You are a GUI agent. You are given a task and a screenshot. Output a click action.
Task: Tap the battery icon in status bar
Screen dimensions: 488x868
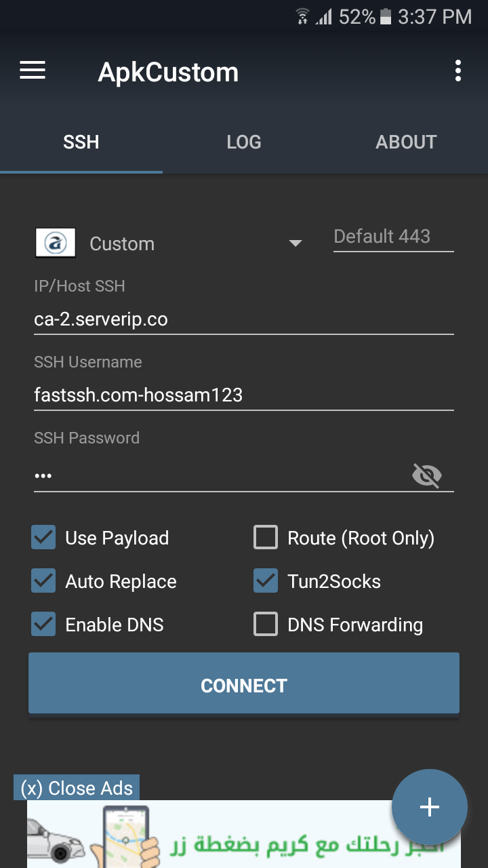point(386,17)
